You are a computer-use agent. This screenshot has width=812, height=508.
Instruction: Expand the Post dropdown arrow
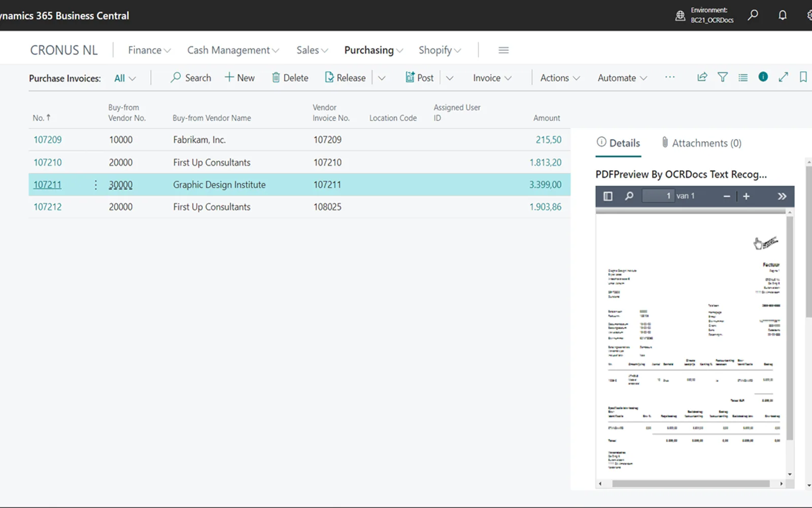[450, 78]
